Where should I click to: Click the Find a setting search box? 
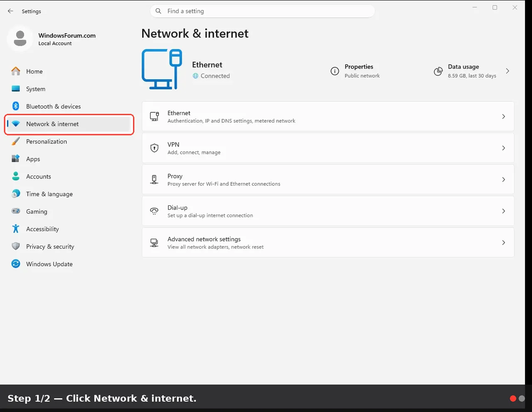point(262,11)
